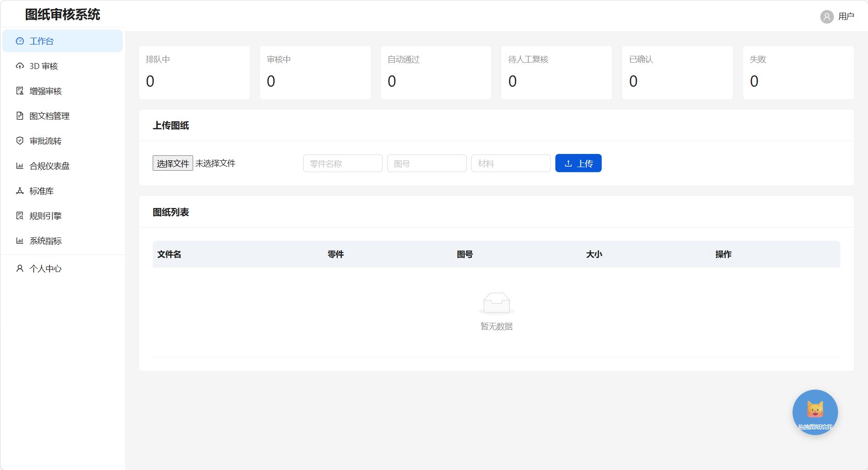Click the 图文档管理 document icon
This screenshot has height=470, width=868.
click(20, 116)
